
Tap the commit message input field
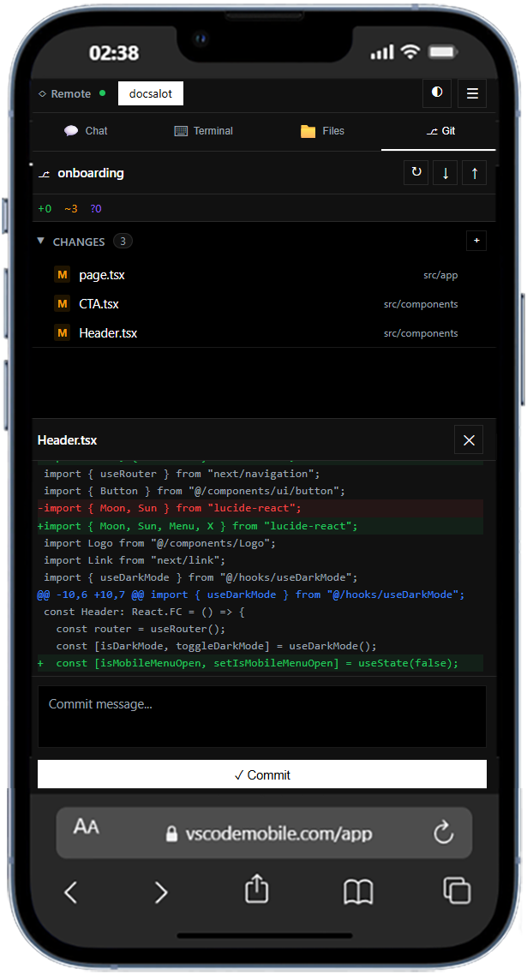[262, 716]
